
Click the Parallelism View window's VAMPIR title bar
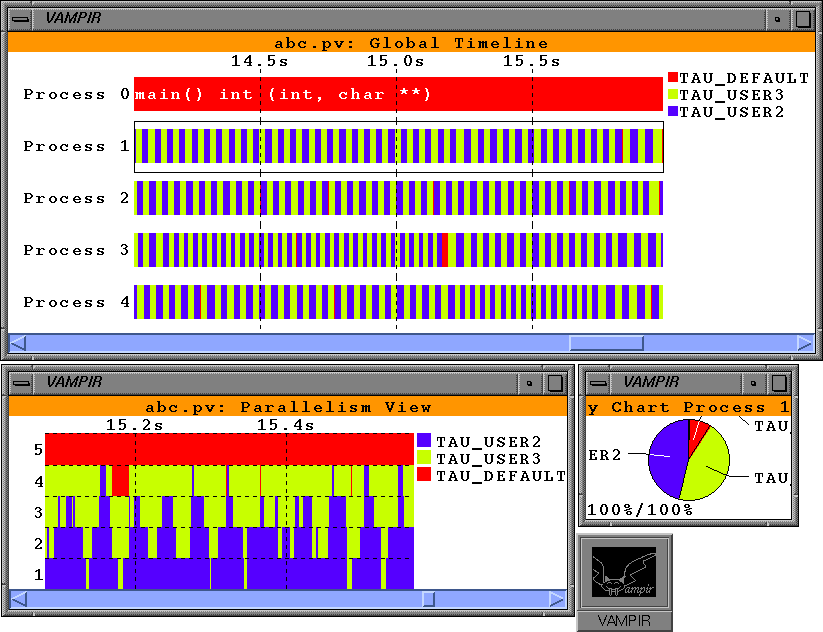276,383
